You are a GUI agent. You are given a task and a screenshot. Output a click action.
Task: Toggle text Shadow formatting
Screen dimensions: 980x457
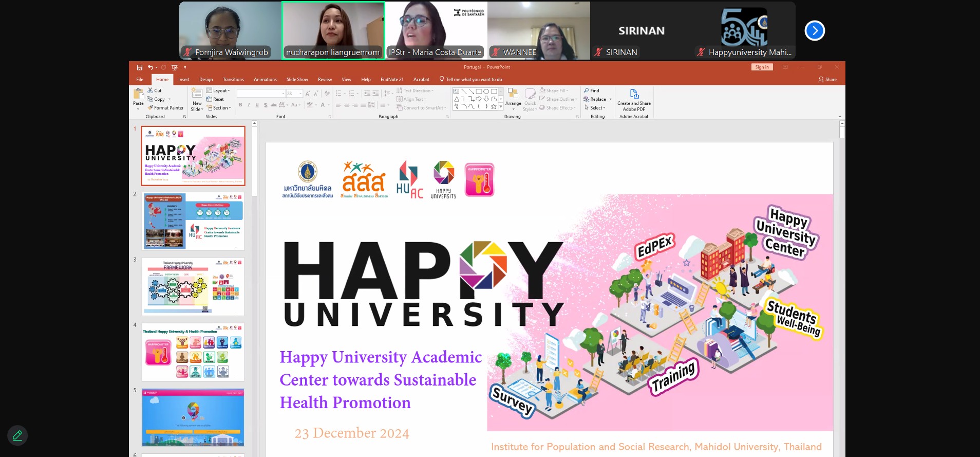coord(265,105)
